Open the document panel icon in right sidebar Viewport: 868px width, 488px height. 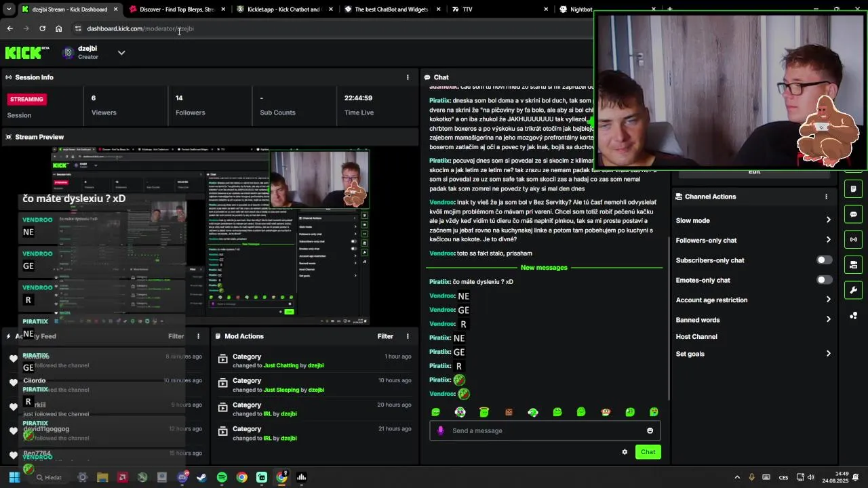tap(853, 189)
